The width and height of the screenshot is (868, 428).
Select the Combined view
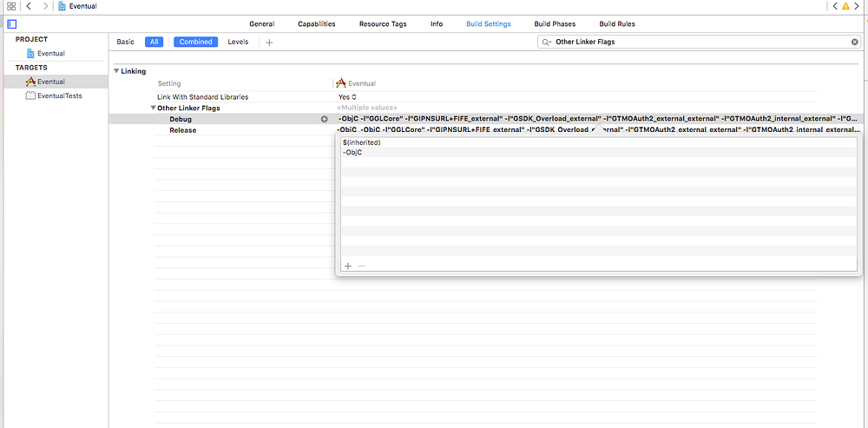click(x=196, y=42)
